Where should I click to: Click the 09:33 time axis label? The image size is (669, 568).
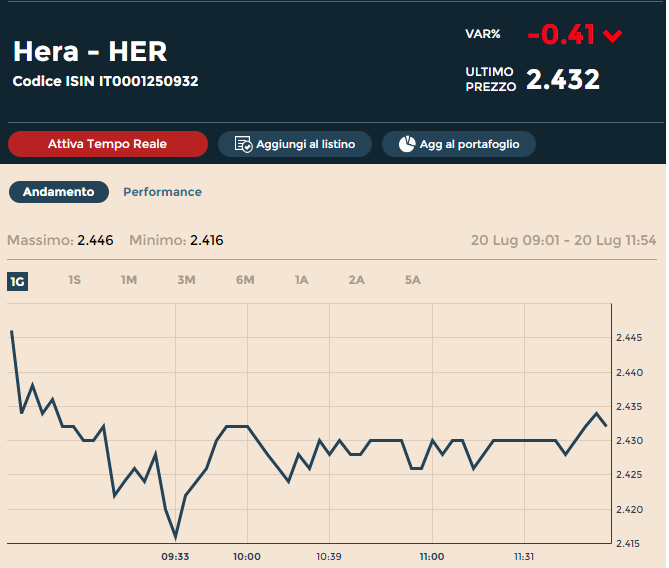coord(175,556)
